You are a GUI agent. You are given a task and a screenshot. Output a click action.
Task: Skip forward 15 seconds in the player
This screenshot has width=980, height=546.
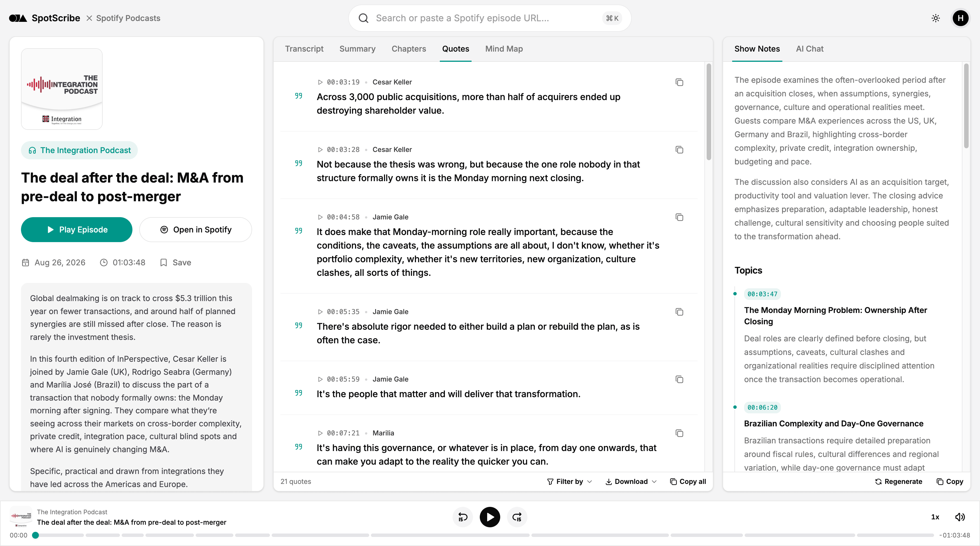coord(517,517)
